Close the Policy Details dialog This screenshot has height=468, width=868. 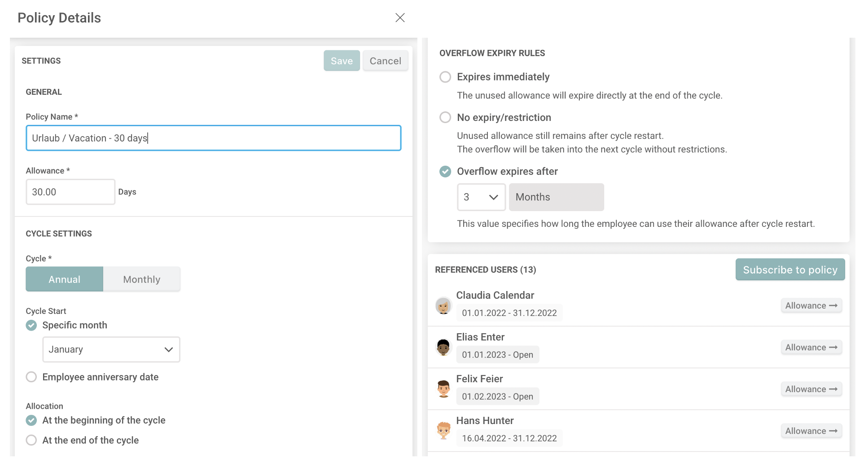(x=399, y=18)
